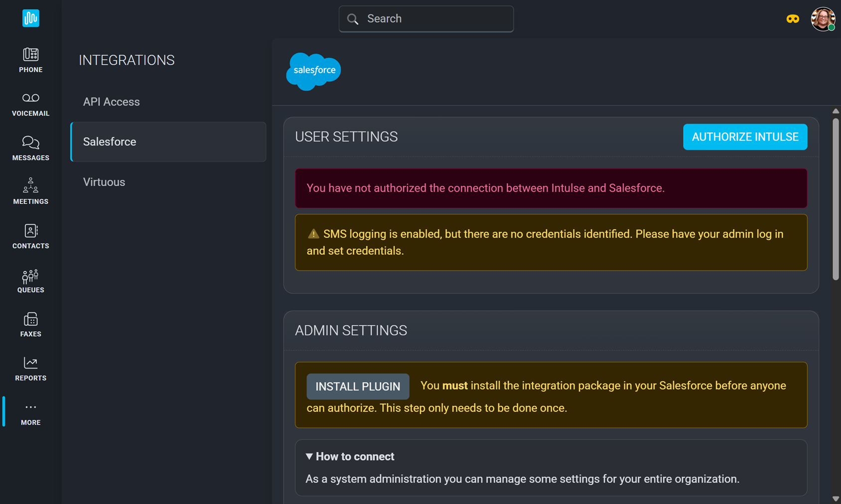This screenshot has width=841, height=504.
Task: Focus the Search input field
Action: click(426, 19)
